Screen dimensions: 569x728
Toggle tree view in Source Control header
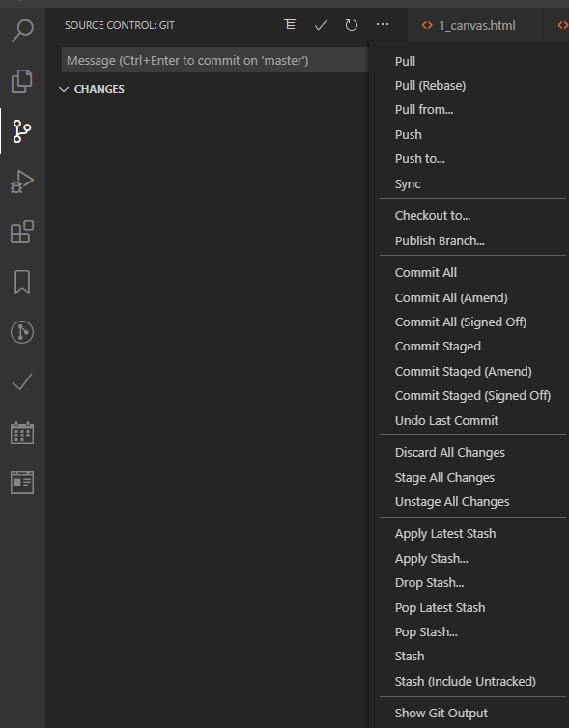coord(290,24)
